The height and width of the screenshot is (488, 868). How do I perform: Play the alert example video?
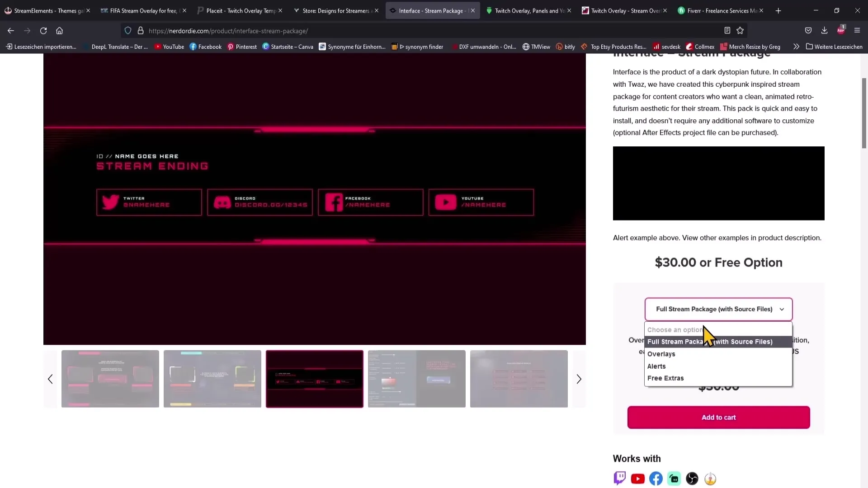(718, 183)
